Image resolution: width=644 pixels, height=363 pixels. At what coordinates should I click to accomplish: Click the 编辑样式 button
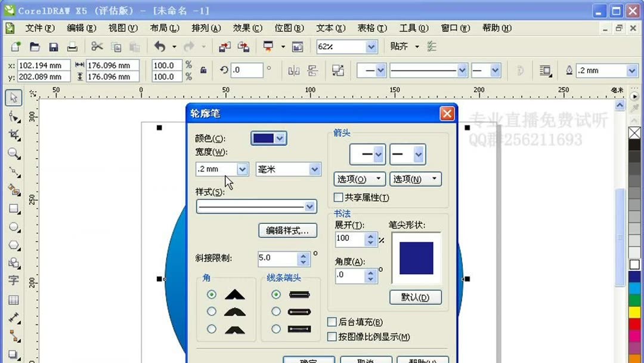pyautogui.click(x=287, y=230)
